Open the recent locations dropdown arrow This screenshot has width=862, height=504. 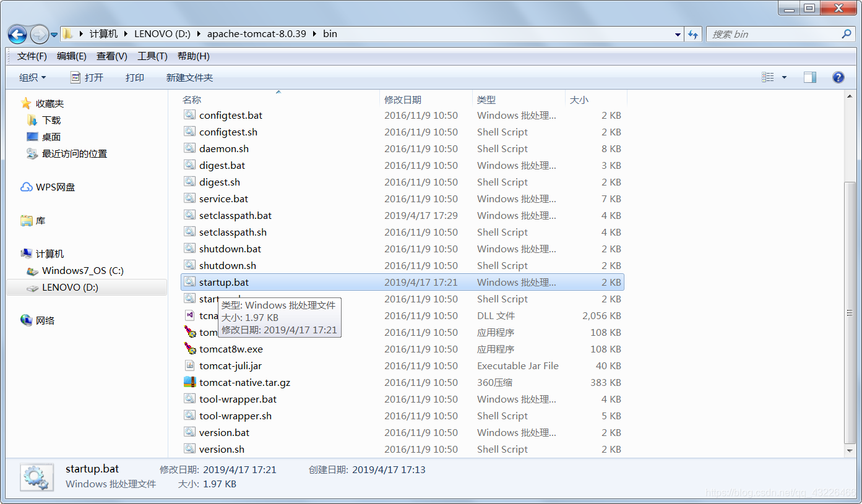tap(54, 35)
